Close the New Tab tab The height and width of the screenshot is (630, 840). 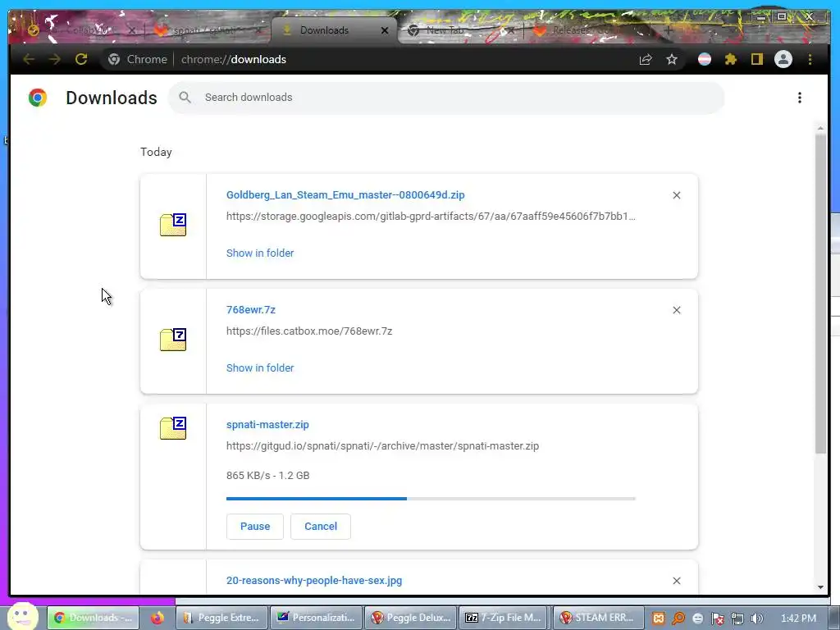coord(510,30)
